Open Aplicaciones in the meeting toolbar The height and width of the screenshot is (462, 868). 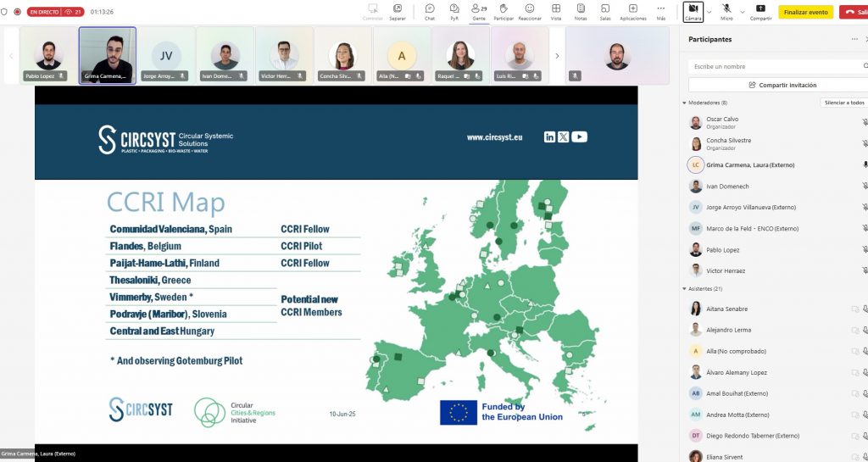pos(632,12)
